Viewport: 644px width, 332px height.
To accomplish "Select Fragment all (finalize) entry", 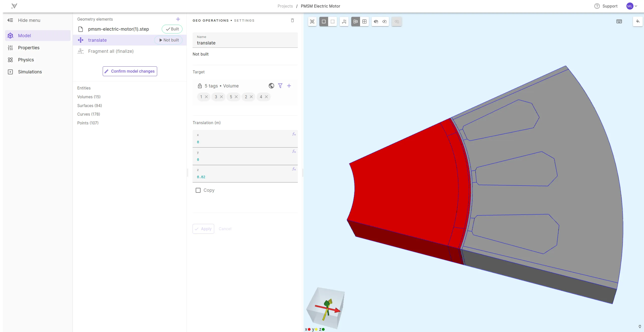I will click(111, 51).
